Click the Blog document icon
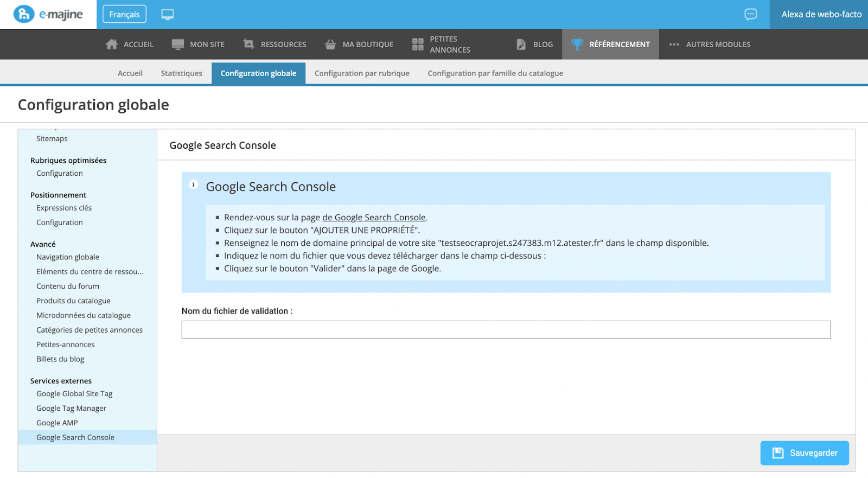Viewport: 868px width, 478px height. [521, 44]
